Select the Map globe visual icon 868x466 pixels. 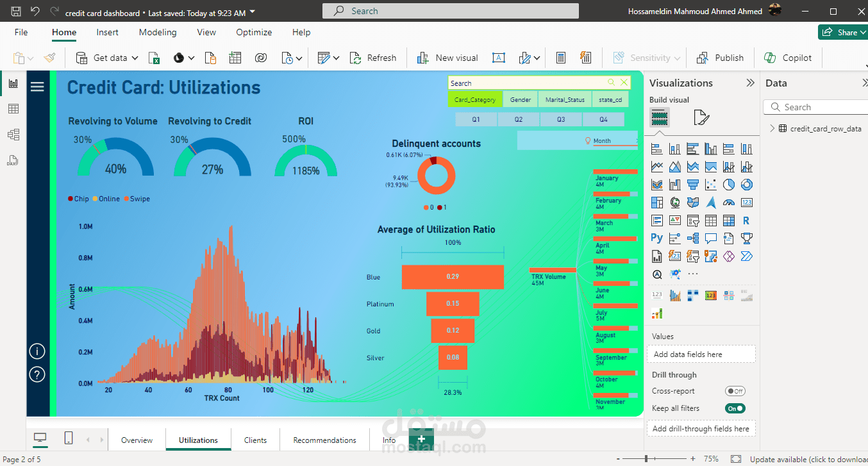point(675,203)
